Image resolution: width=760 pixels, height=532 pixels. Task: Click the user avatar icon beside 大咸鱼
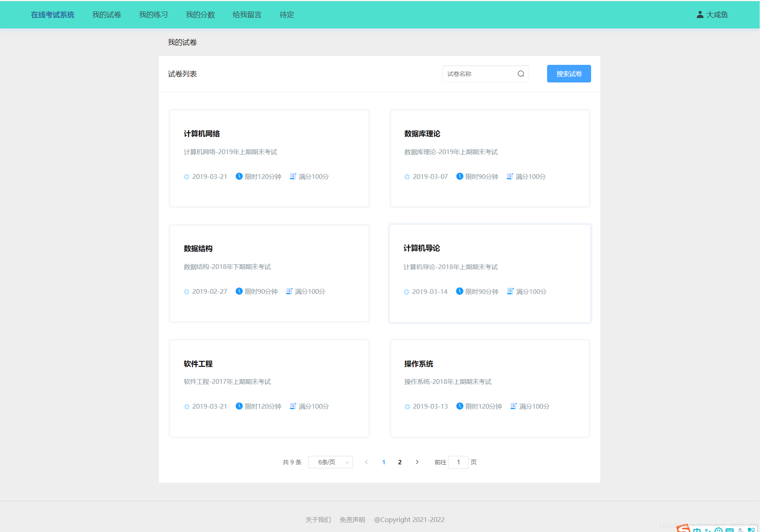(700, 15)
